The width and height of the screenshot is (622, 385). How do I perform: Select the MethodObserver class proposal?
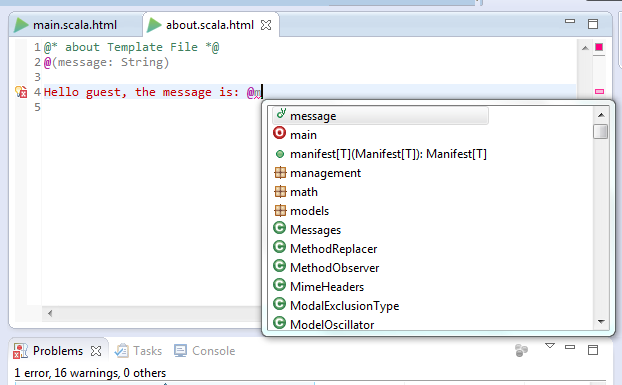click(334, 268)
